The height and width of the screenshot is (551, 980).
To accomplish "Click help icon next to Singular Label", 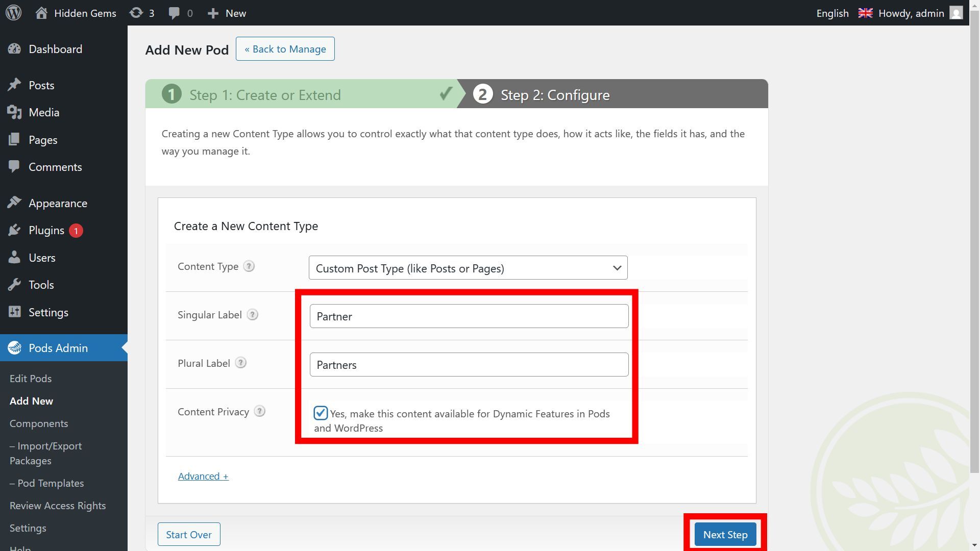I will pyautogui.click(x=252, y=315).
